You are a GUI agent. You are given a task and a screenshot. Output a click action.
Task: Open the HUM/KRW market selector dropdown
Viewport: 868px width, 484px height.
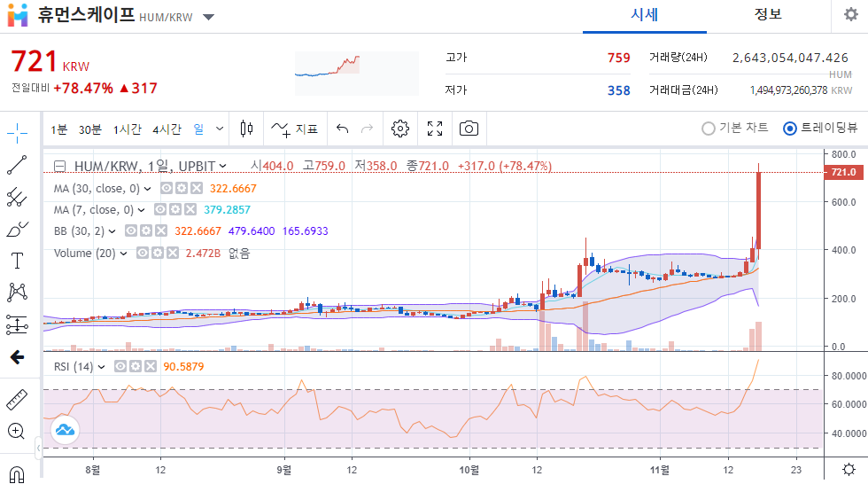[x=208, y=17]
